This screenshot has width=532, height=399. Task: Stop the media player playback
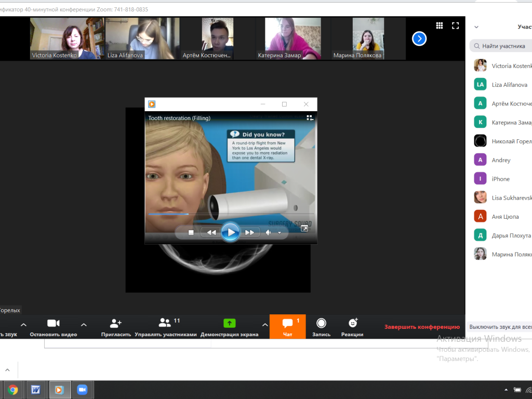coord(191,232)
